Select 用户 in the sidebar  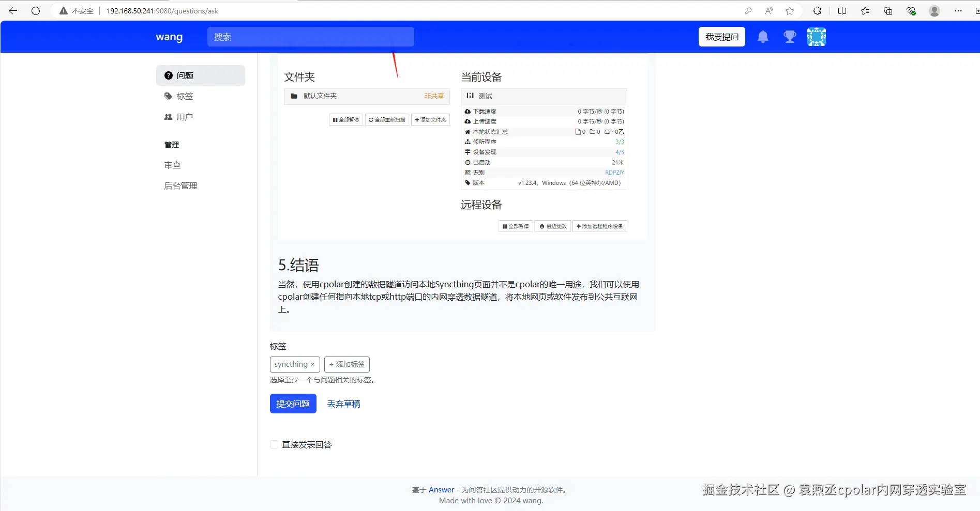[x=185, y=116]
